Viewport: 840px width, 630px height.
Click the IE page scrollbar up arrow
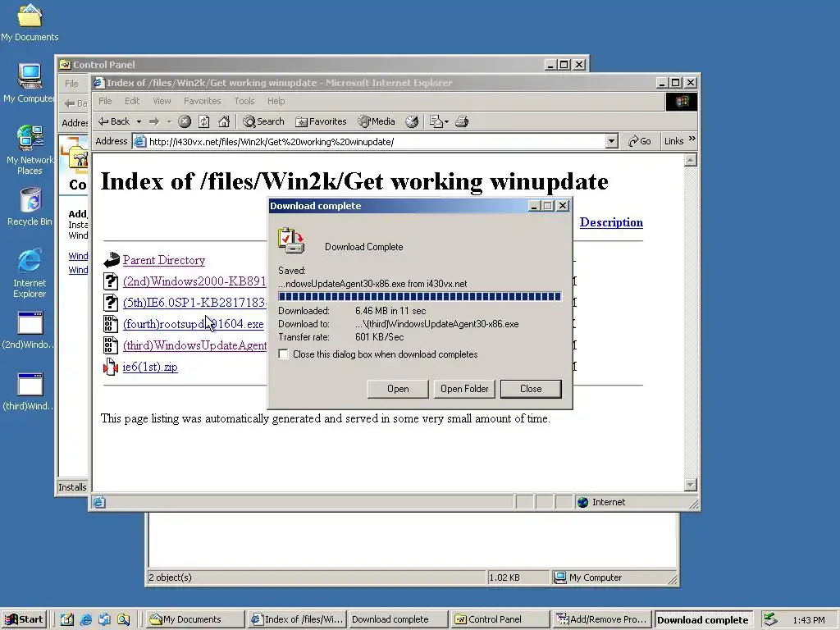pos(691,160)
